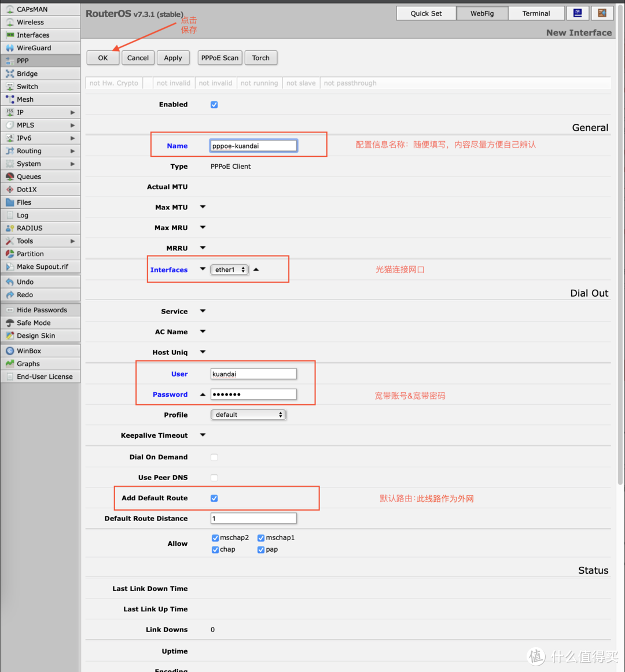Click the Make Supout.rif icon
Viewport: 625px width, 672px height.
tap(10, 266)
